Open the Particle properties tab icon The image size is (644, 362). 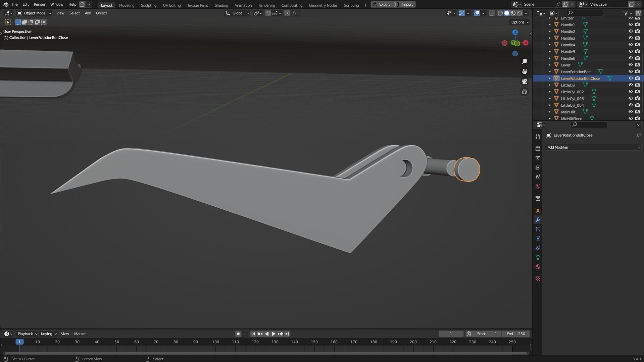coord(538,229)
